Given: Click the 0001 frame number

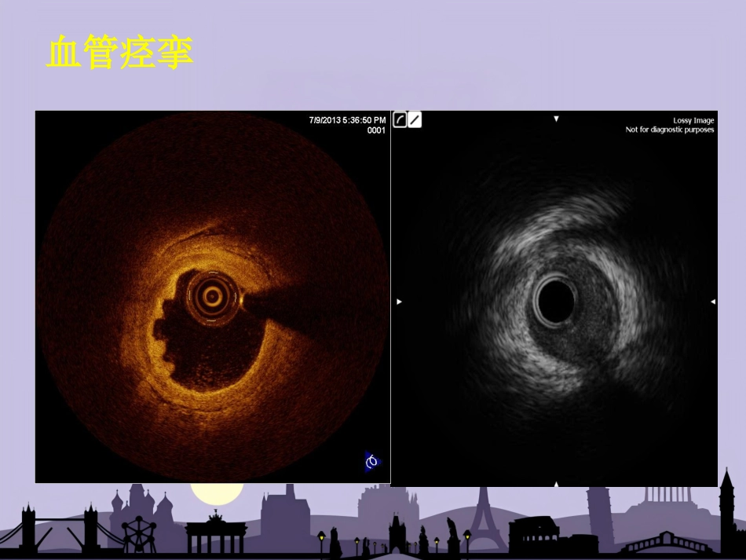Looking at the screenshot, I should [x=376, y=130].
